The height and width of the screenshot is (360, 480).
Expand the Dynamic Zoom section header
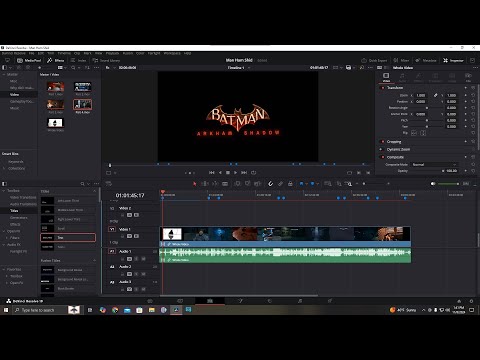(x=398, y=149)
